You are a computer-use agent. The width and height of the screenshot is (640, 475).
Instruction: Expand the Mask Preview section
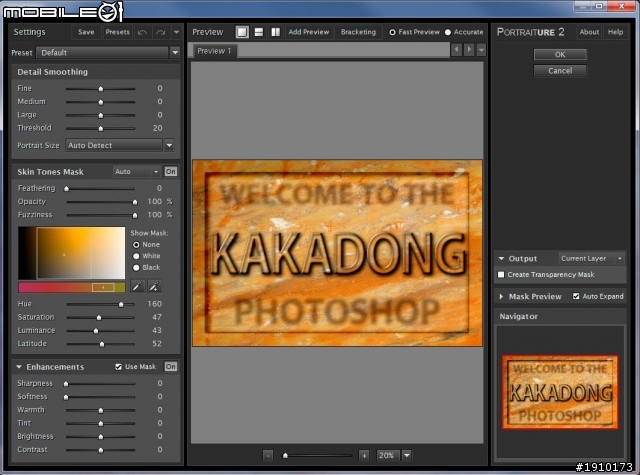(501, 297)
